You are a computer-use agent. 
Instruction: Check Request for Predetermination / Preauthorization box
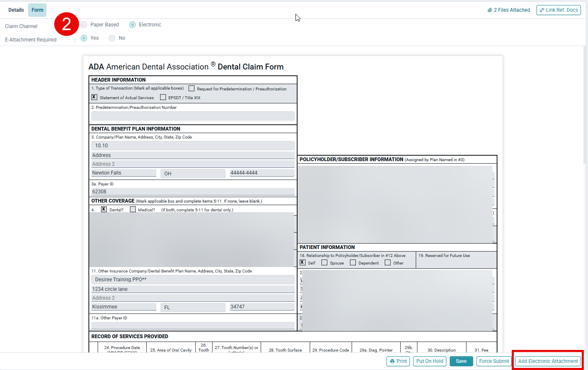192,88
